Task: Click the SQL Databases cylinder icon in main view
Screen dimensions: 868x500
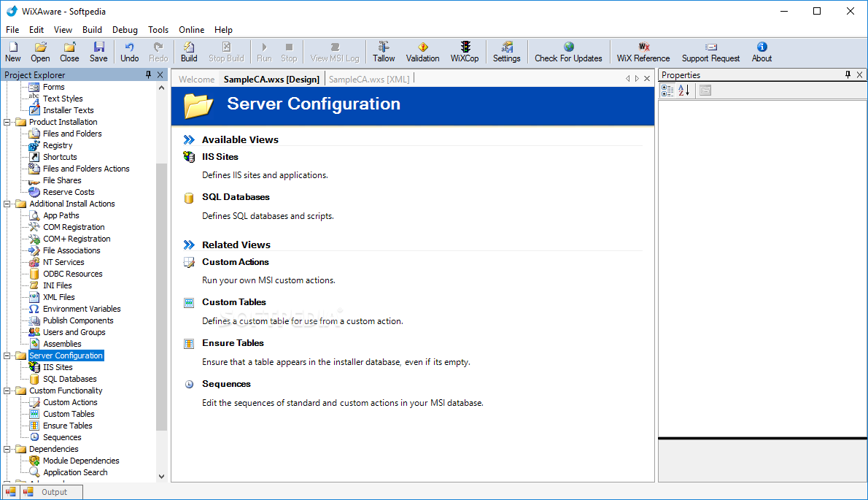Action: coord(189,198)
